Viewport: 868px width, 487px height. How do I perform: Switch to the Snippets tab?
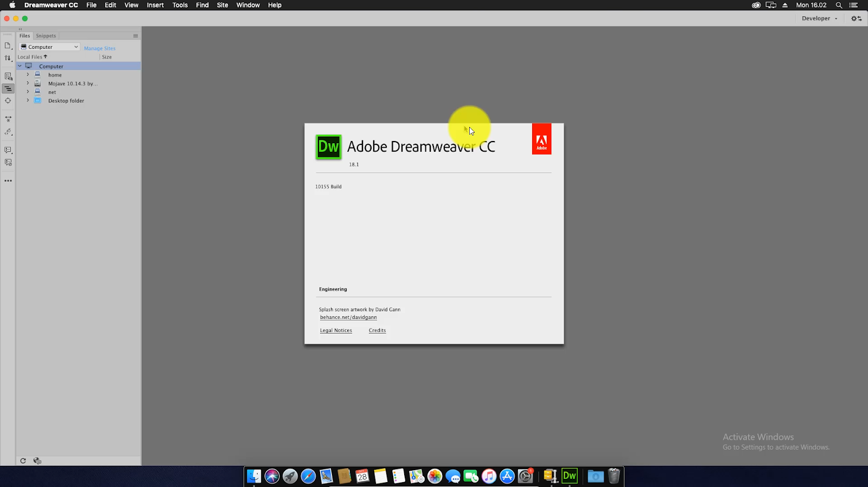pyautogui.click(x=46, y=36)
